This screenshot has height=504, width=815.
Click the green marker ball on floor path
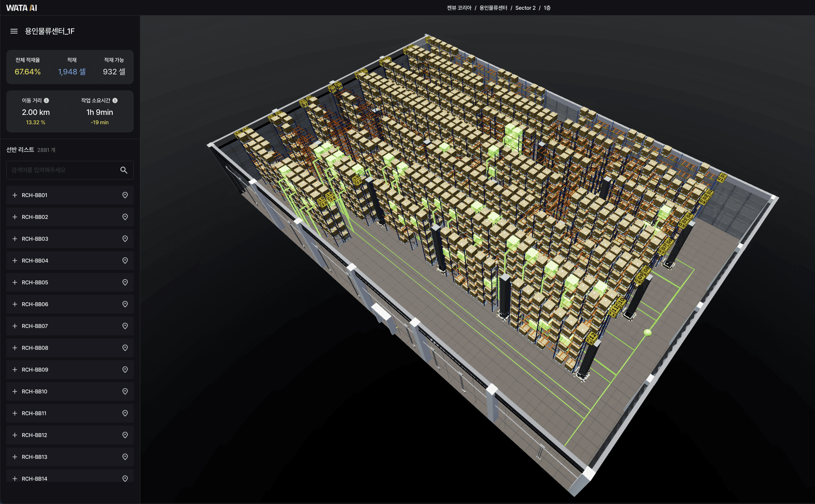tap(647, 332)
